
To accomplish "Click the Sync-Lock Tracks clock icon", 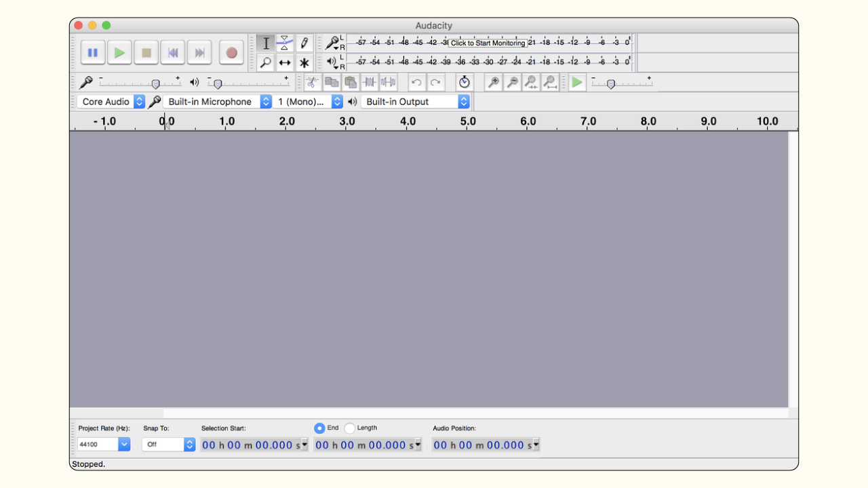I will click(465, 83).
